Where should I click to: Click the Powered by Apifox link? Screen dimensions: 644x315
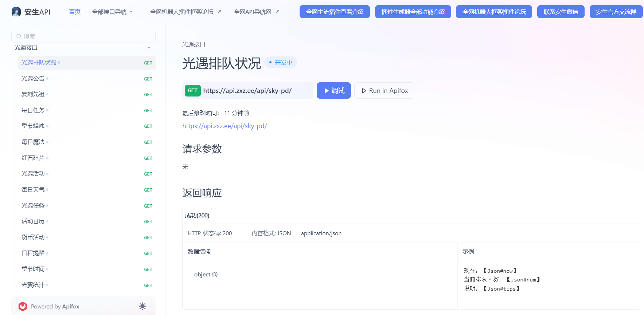(55, 307)
